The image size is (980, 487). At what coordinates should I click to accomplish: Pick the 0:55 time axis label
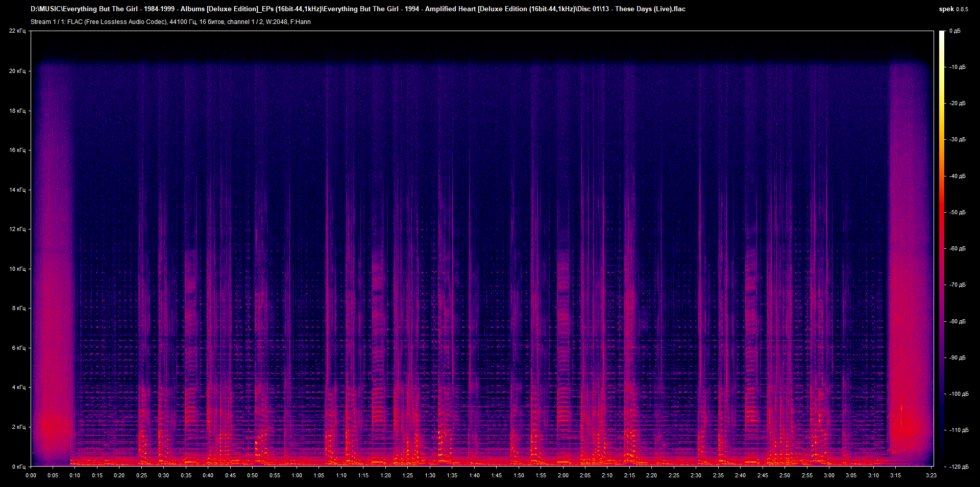[x=275, y=475]
